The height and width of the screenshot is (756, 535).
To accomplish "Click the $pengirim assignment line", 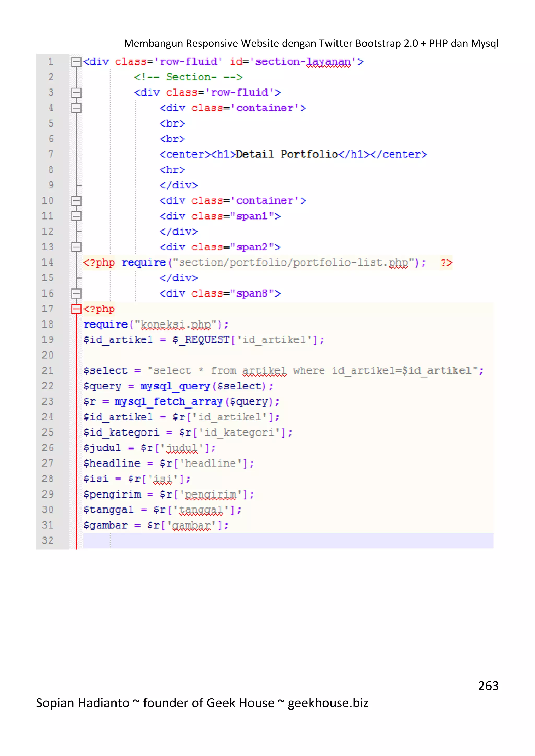I will (x=169, y=494).
